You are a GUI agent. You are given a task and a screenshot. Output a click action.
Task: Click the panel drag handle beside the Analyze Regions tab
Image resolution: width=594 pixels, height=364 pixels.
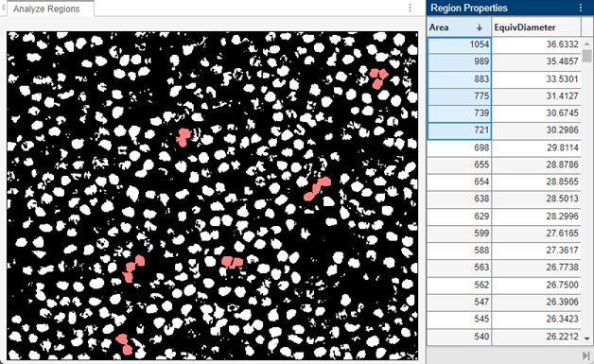4,8
